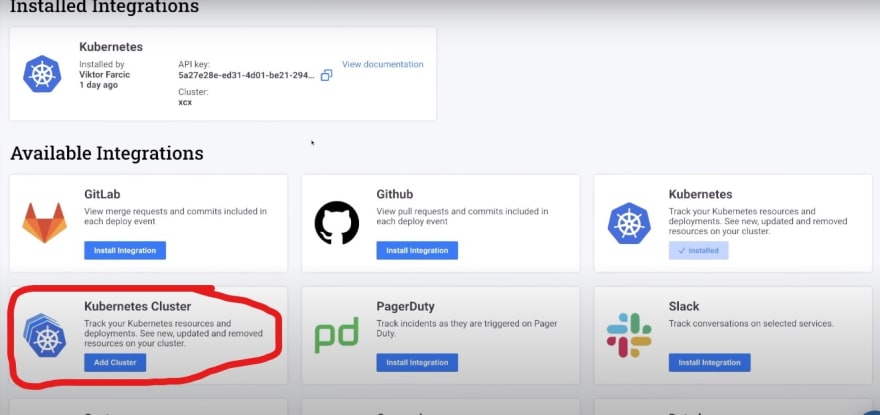Image resolution: width=880 pixels, height=415 pixels.
Task: Click the cluster name 'xcx'
Action: point(185,103)
